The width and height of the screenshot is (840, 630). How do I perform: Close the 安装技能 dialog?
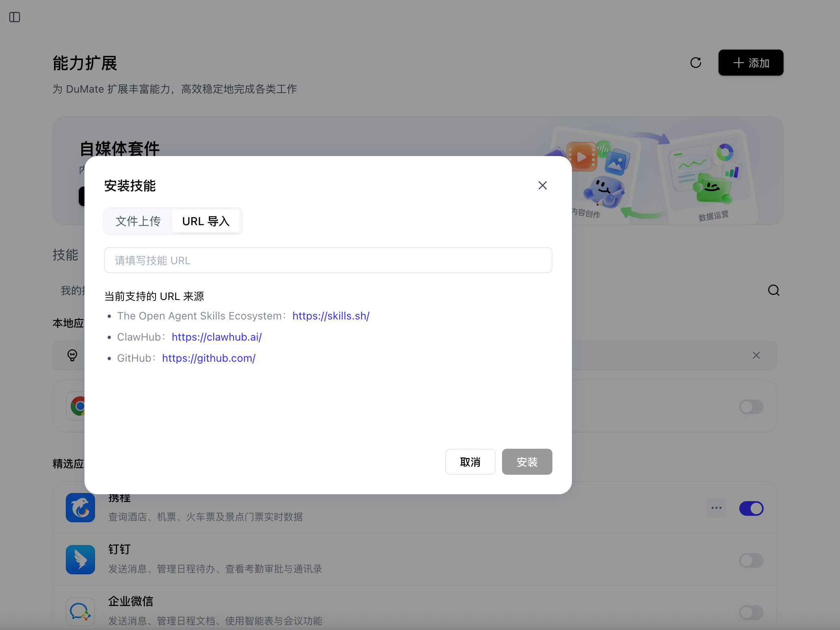(543, 185)
